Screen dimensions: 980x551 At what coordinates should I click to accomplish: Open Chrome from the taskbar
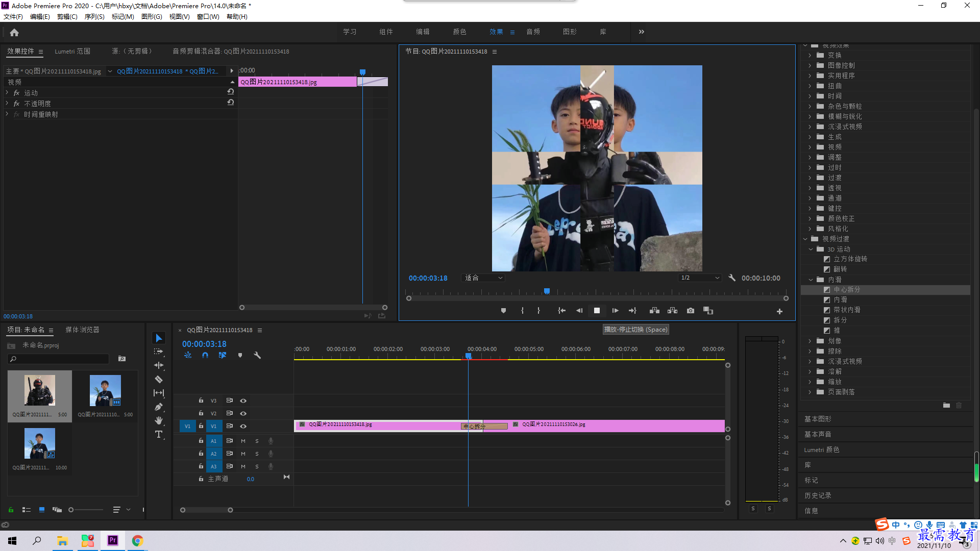pyautogui.click(x=137, y=541)
